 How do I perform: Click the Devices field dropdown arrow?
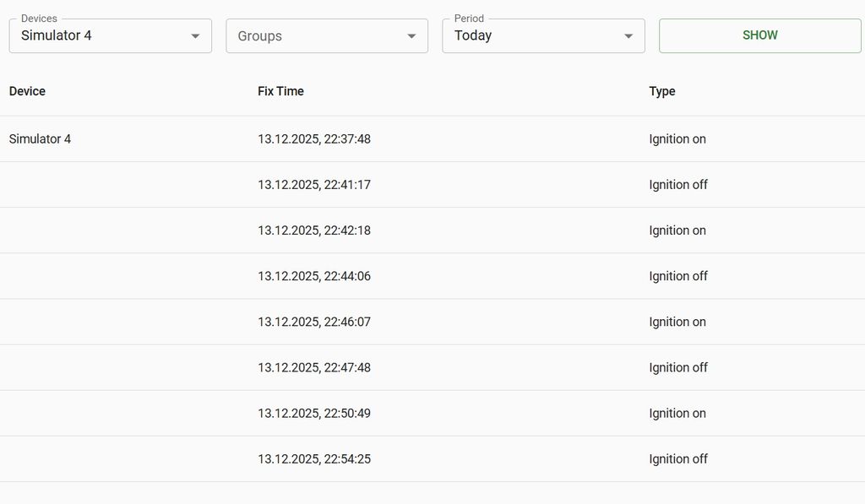(x=195, y=36)
